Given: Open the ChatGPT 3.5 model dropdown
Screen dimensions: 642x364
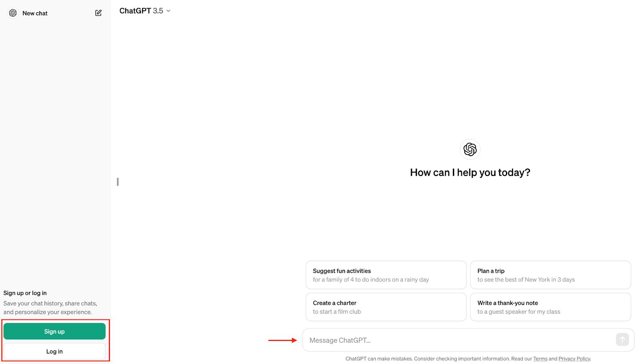Looking at the screenshot, I should point(145,11).
